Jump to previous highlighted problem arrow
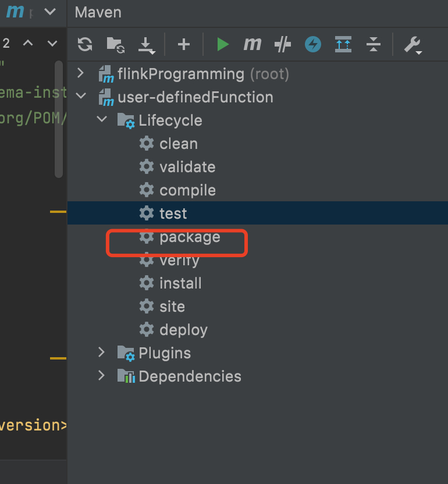The height and width of the screenshot is (484, 448). [x=28, y=42]
